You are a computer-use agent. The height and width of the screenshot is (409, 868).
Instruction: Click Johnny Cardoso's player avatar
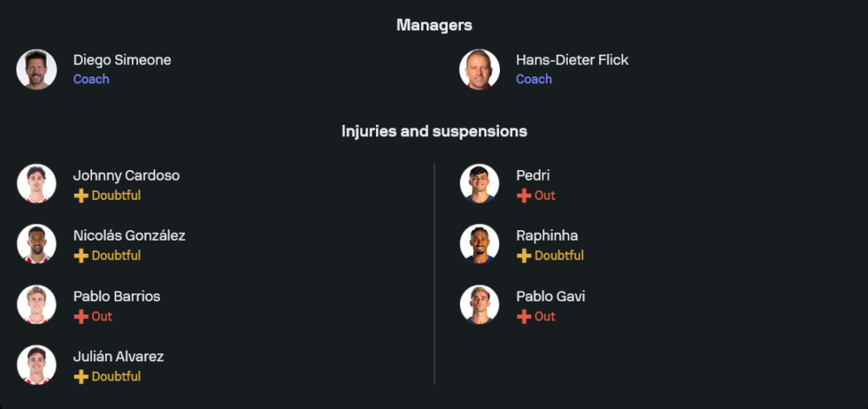(36, 184)
